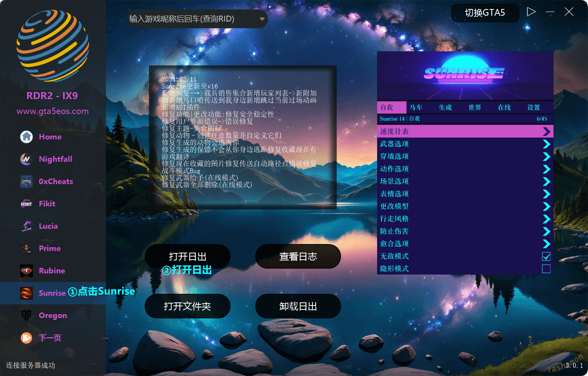Click the RDR2 - IX9 title text
The width and height of the screenshot is (588, 376).
(52, 96)
